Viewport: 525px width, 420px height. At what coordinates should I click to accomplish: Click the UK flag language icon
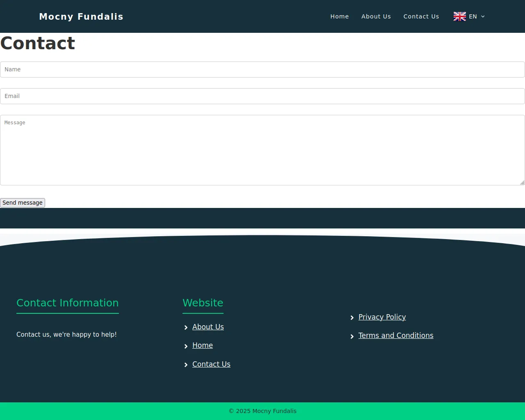coord(459,16)
